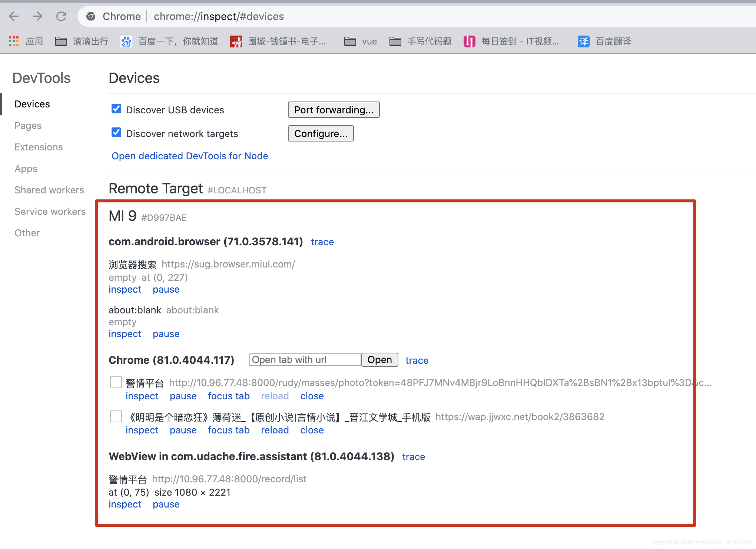This screenshot has width=756, height=549.
Task: Reload the jjwxc.net book tab
Action: [275, 430]
